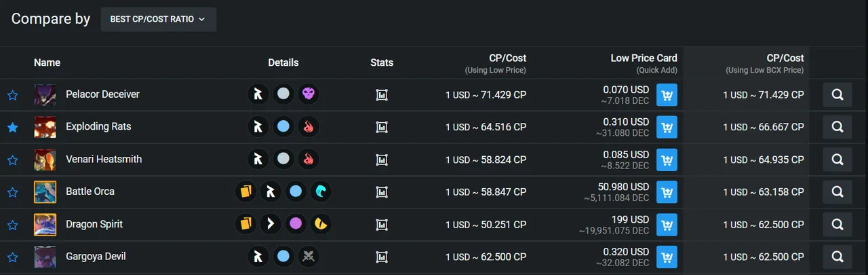Viewport: 868px width, 275px height.
Task: Click fire element icon on Exploding Rats
Action: [309, 126]
